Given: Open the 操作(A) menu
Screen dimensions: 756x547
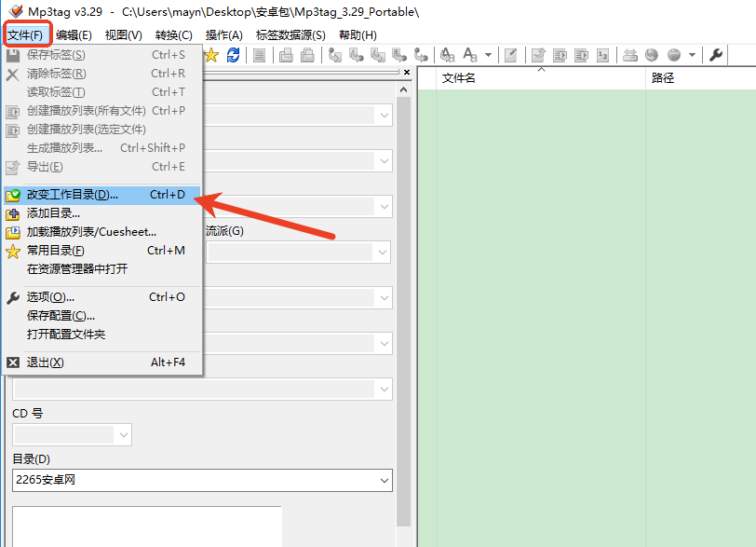Looking at the screenshot, I should tap(223, 35).
